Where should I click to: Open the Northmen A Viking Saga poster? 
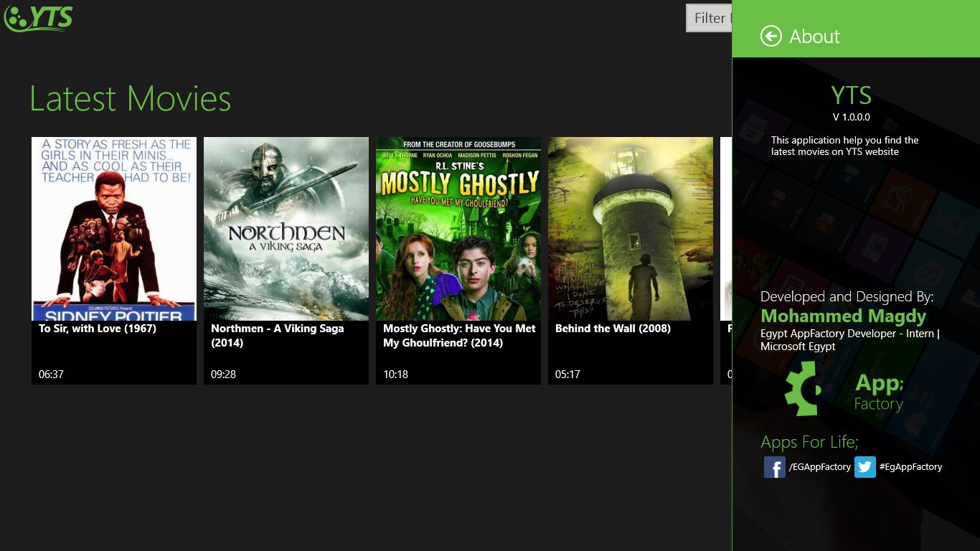(286, 229)
